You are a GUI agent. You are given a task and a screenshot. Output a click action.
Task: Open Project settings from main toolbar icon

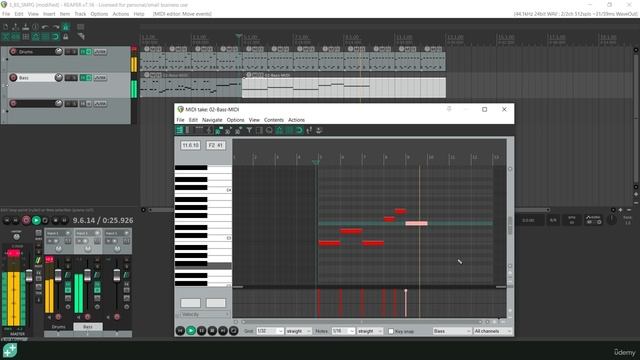36,27
